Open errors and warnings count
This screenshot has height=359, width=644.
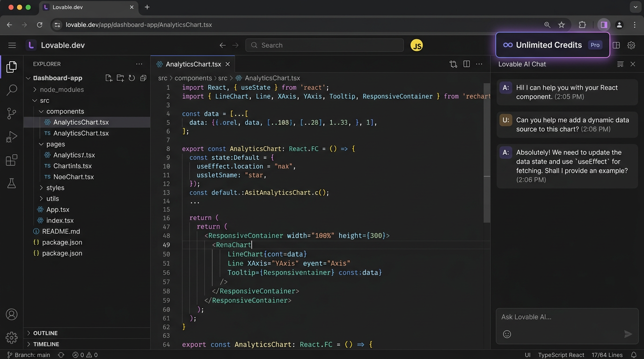click(85, 355)
